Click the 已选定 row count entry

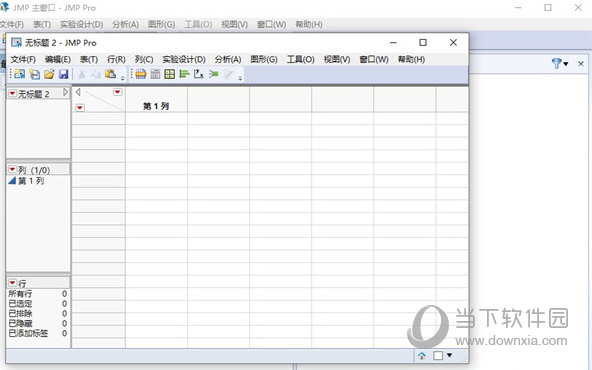[x=38, y=304]
